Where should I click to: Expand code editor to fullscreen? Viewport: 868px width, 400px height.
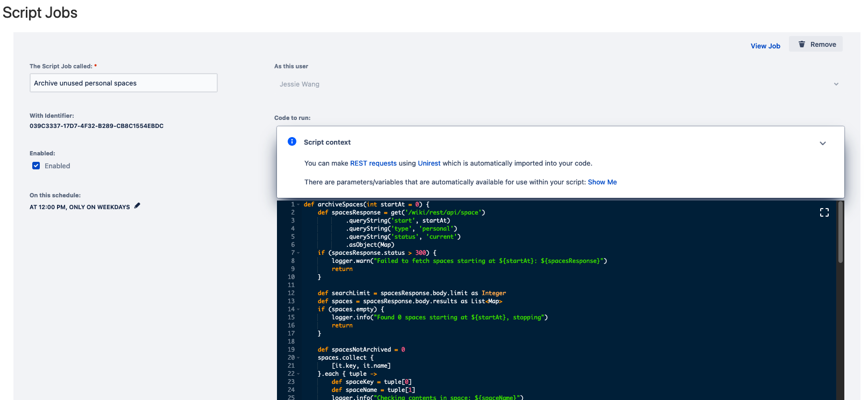pos(824,212)
